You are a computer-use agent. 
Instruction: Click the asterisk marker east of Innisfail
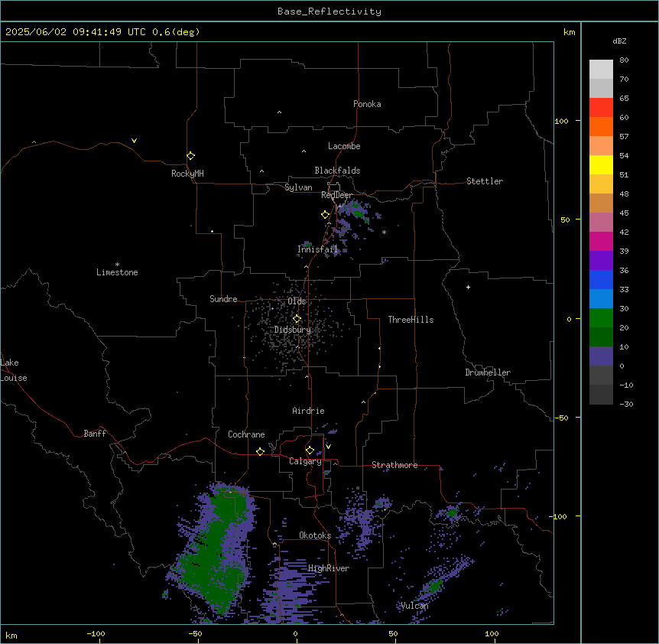(384, 232)
